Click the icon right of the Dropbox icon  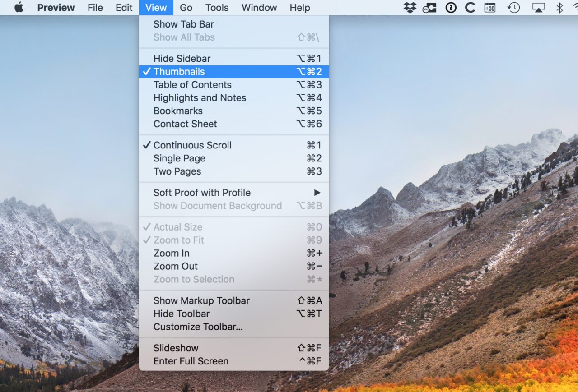pos(430,7)
